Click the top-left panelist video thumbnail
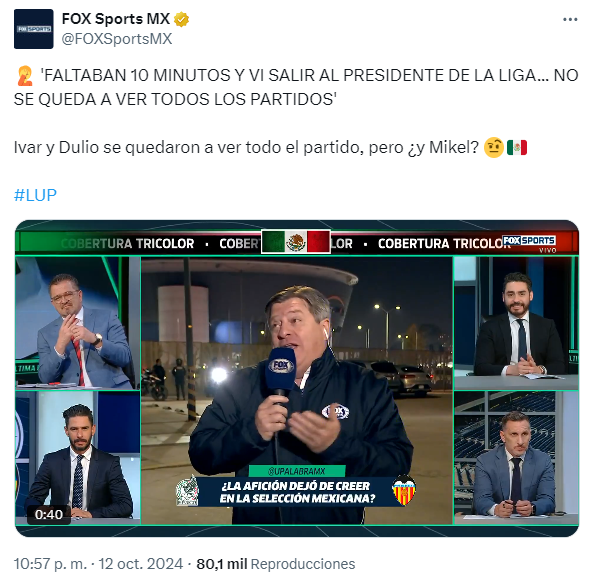The width and height of the screenshot is (593, 579). coord(78,323)
